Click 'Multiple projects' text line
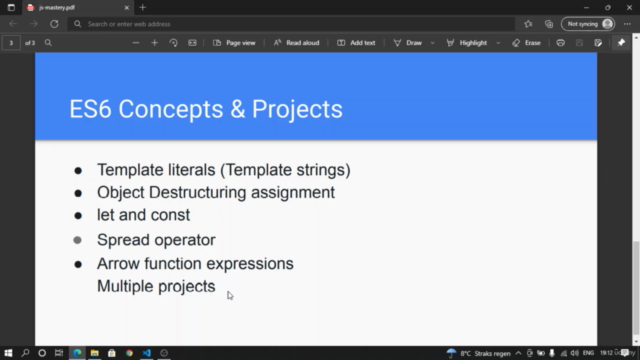640x360 pixels. [x=156, y=286]
